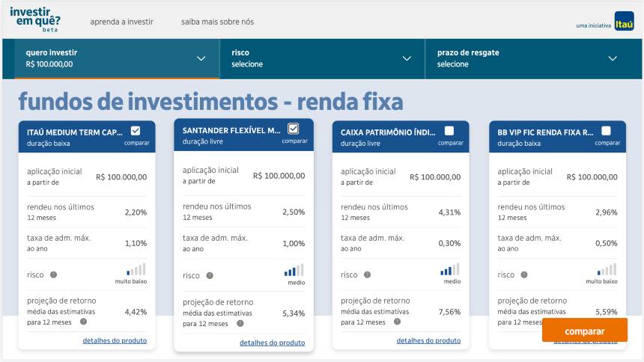Click the 1,00% taxa de adm. value

[294, 243]
